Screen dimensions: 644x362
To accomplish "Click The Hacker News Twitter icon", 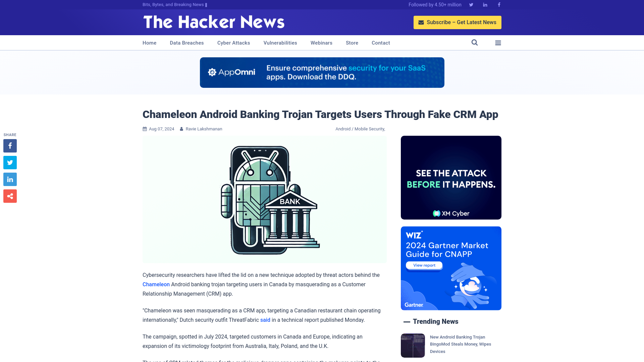I will click(x=471, y=4).
